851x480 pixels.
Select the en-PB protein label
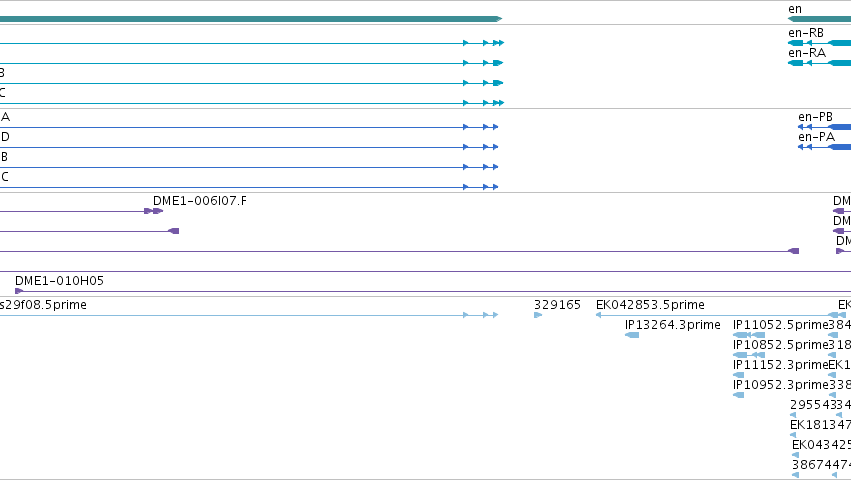click(815, 117)
